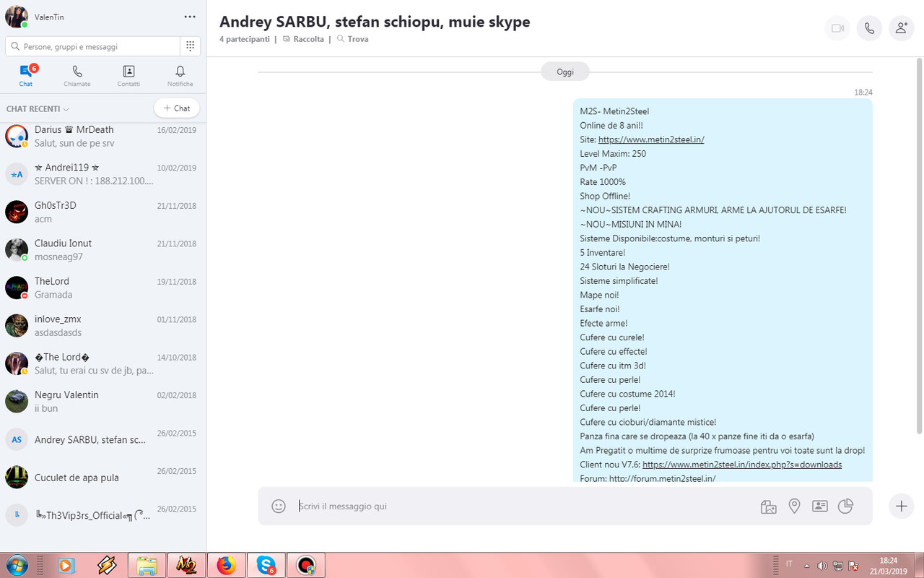
Task: Open the taskbar clock showing 18:24
Action: [x=889, y=565]
